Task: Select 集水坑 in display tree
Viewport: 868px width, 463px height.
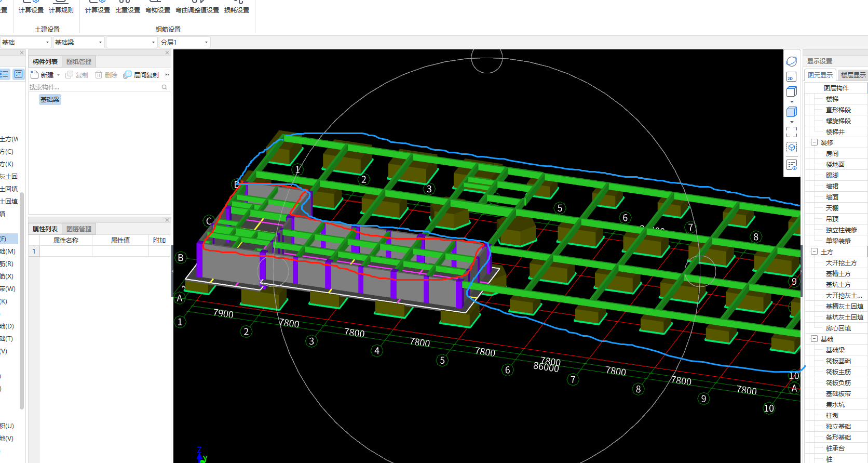Action: tap(835, 404)
